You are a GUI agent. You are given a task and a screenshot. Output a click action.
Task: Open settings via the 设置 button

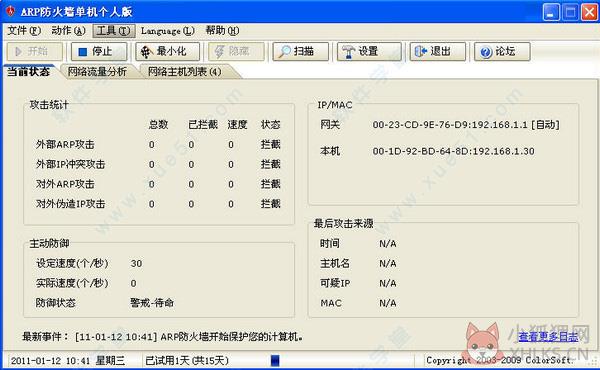point(369,51)
